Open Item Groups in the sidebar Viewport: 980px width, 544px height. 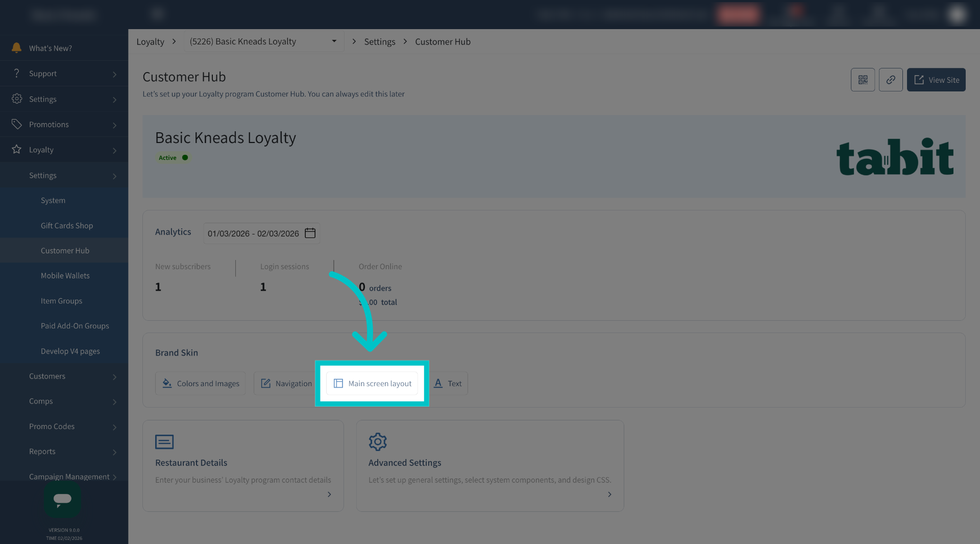point(61,301)
